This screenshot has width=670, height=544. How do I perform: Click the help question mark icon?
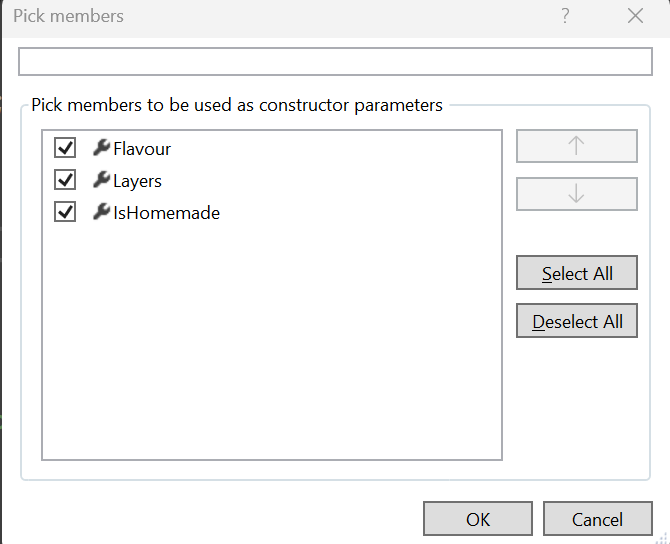(565, 16)
